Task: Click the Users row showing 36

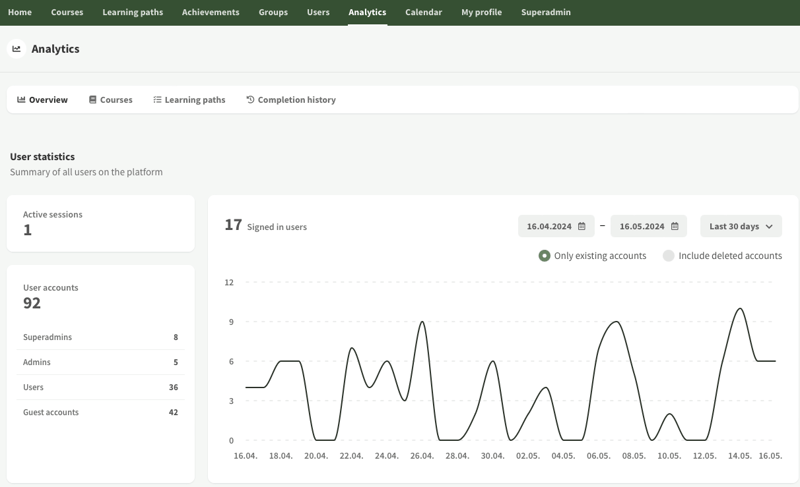Action: point(101,387)
